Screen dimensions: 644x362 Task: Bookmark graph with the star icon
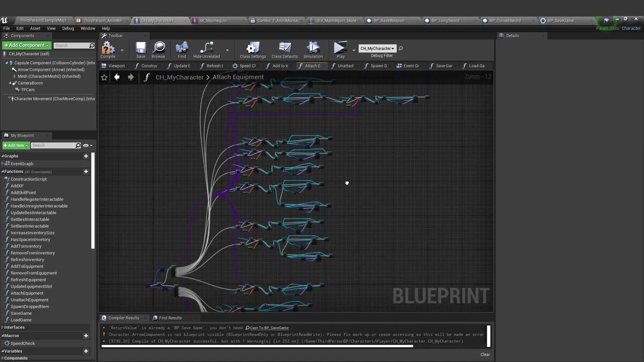104,77
